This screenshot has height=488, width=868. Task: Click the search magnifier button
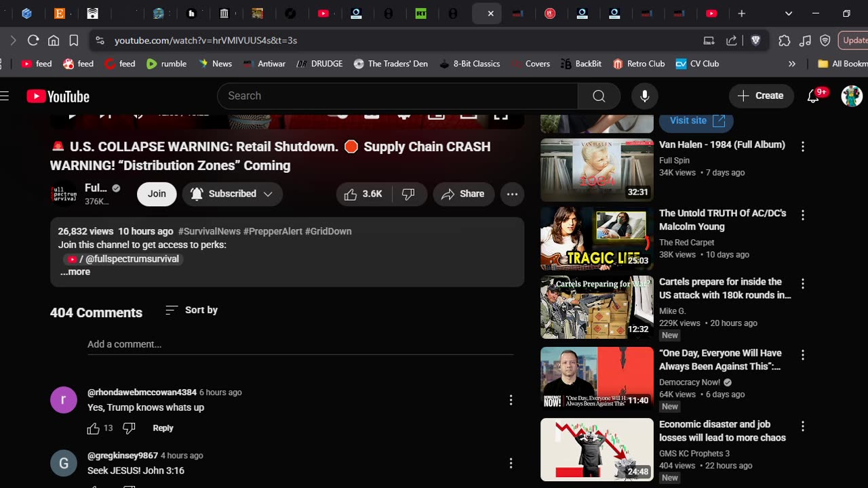point(599,96)
